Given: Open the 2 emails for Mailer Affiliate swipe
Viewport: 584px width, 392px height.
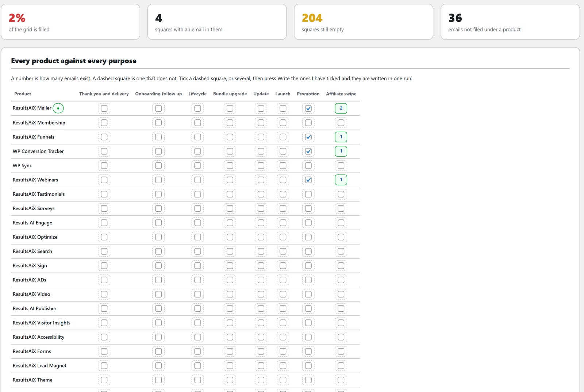Looking at the screenshot, I should pyautogui.click(x=341, y=108).
